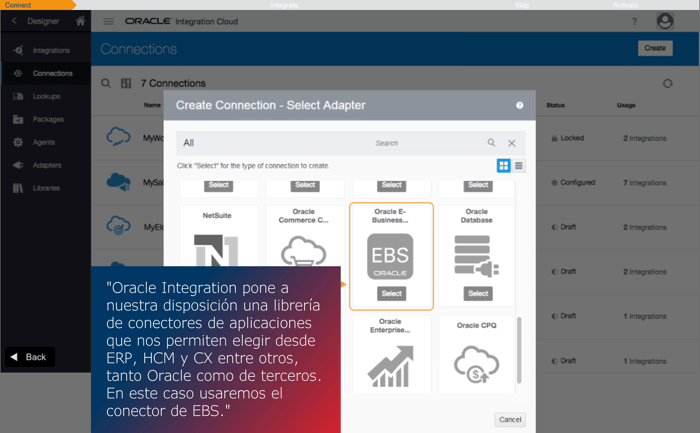
Task: Open Adapters in the sidebar
Action: point(47,165)
